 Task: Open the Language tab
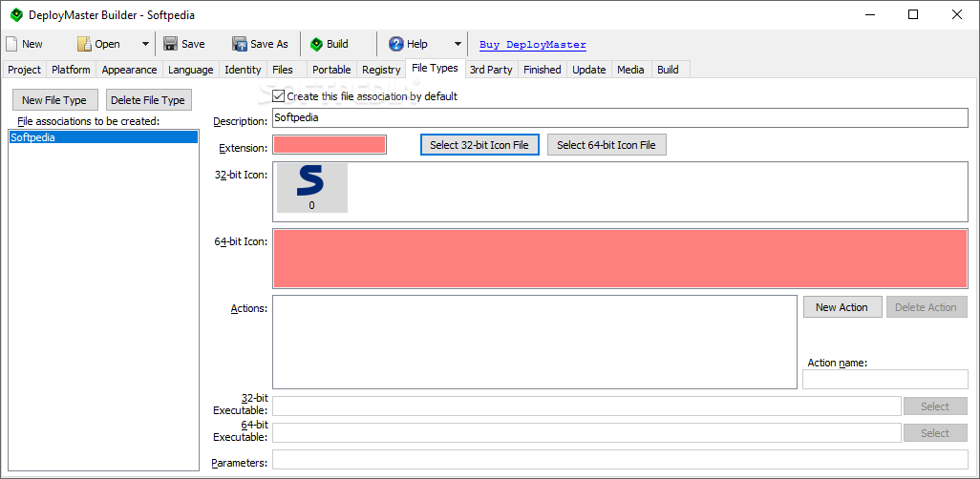coord(191,70)
